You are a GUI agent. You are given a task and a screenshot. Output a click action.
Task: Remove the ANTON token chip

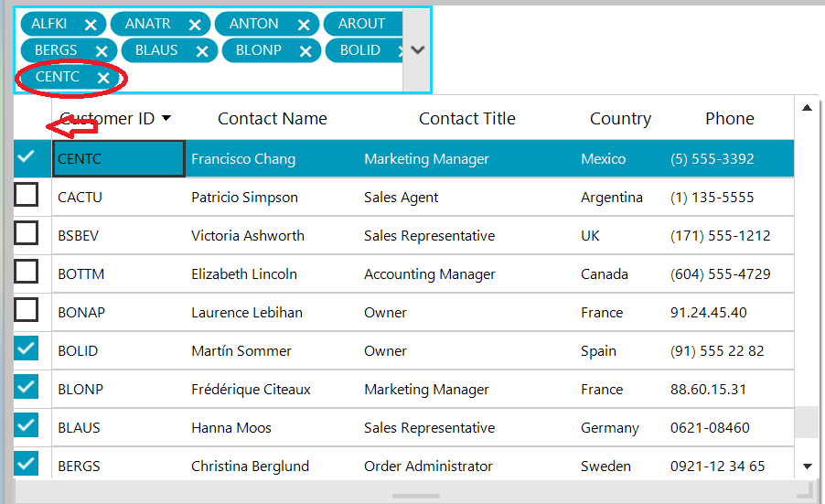click(304, 25)
